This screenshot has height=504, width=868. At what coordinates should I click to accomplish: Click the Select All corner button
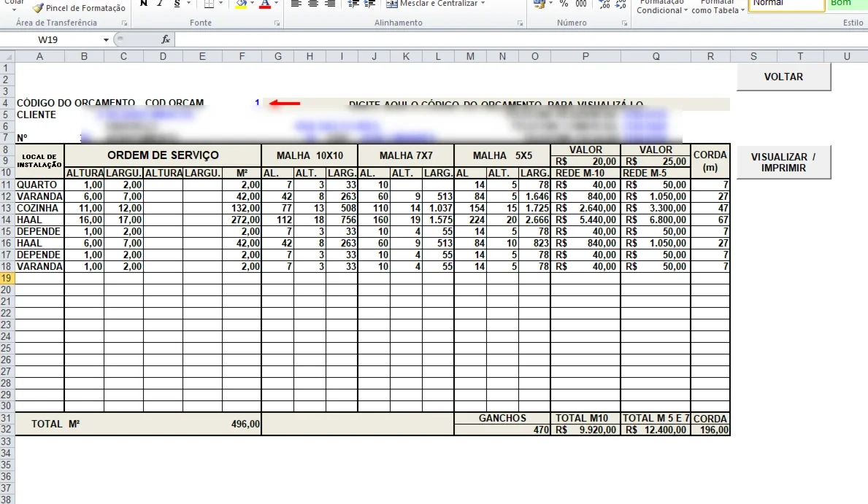[7, 56]
